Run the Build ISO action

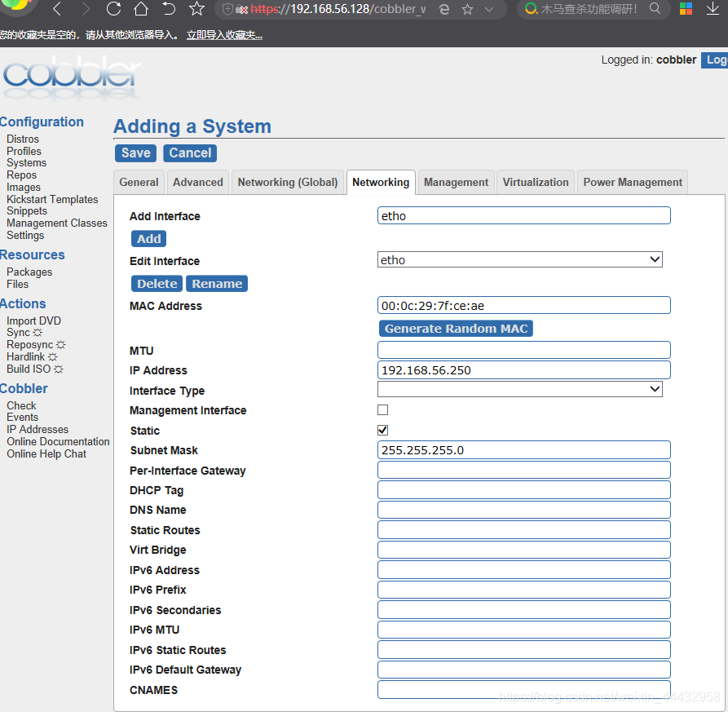click(x=35, y=369)
